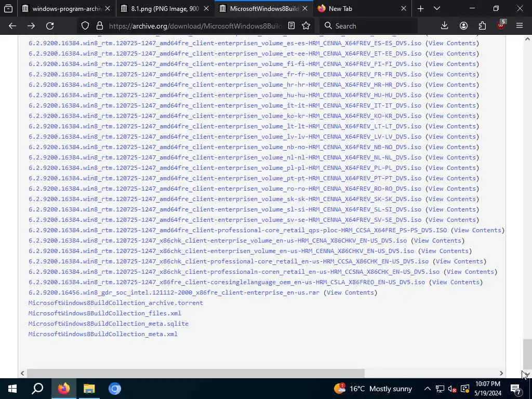Open the uBlock Origin extension icon
Screen dimensions: 532x399
pyautogui.click(x=501, y=26)
